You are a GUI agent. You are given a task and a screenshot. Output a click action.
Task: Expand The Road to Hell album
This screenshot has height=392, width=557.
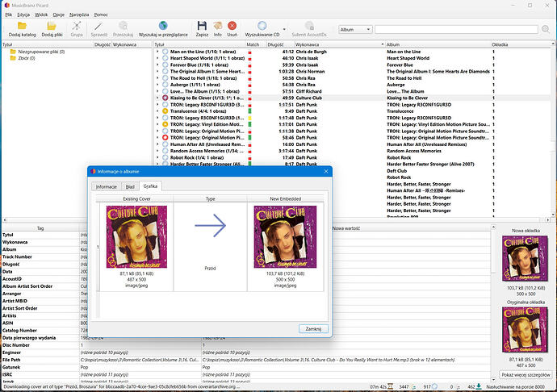[x=157, y=78]
